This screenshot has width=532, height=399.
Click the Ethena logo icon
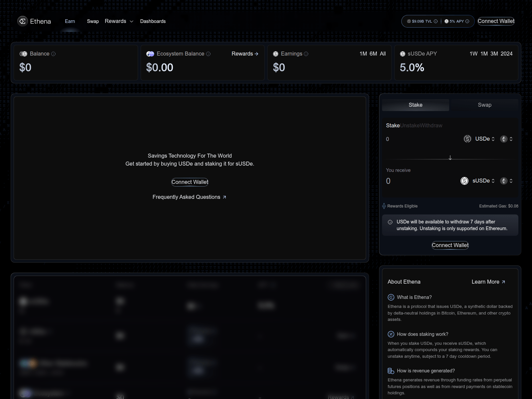[22, 21]
